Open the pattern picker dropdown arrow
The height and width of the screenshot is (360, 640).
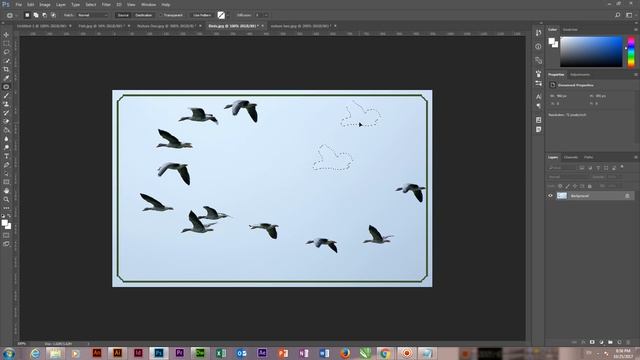[x=228, y=15]
